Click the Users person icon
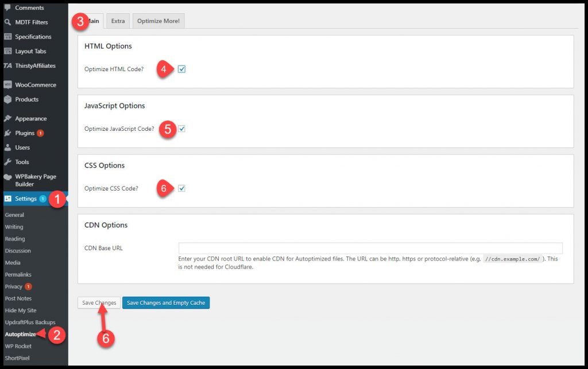Viewport: 588px width, 369px height. pyautogui.click(x=7, y=147)
